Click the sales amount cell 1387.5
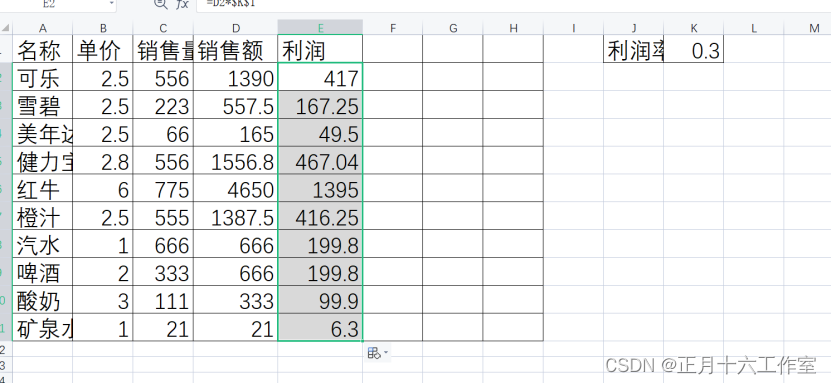Image resolution: width=831 pixels, height=384 pixels. [x=236, y=217]
